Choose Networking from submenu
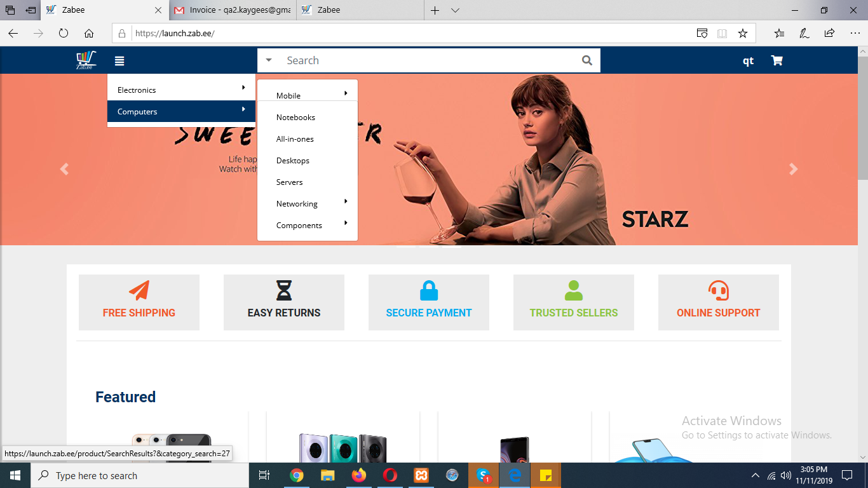The image size is (868, 488). 297,204
